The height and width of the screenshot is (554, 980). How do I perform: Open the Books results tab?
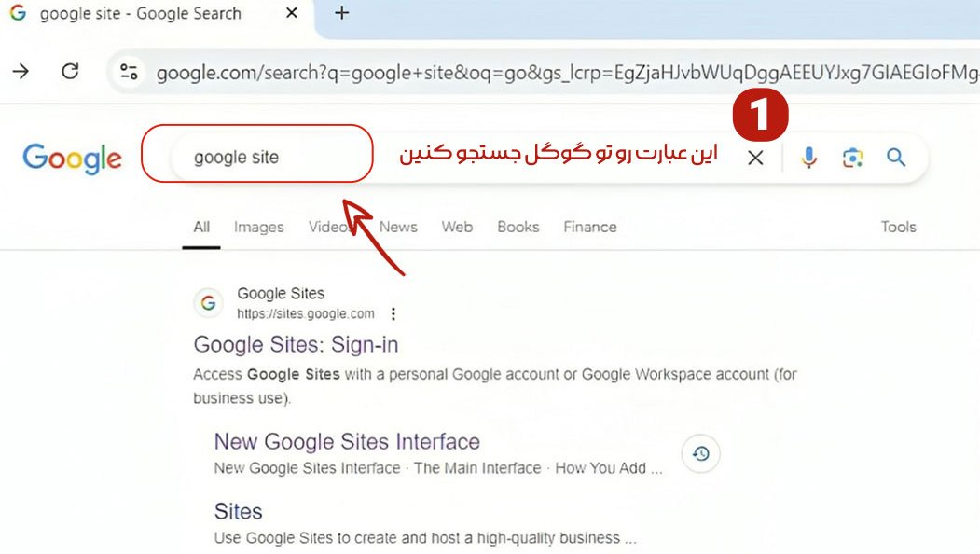[x=518, y=227]
